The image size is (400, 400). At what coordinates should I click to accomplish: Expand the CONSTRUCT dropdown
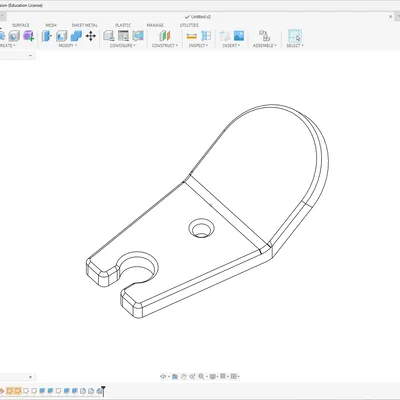pyautogui.click(x=165, y=46)
